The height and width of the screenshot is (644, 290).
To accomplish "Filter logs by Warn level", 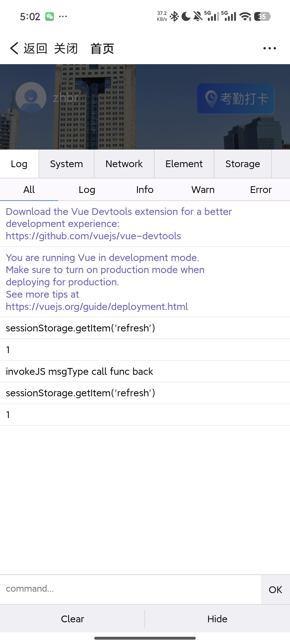I will coord(203,190).
